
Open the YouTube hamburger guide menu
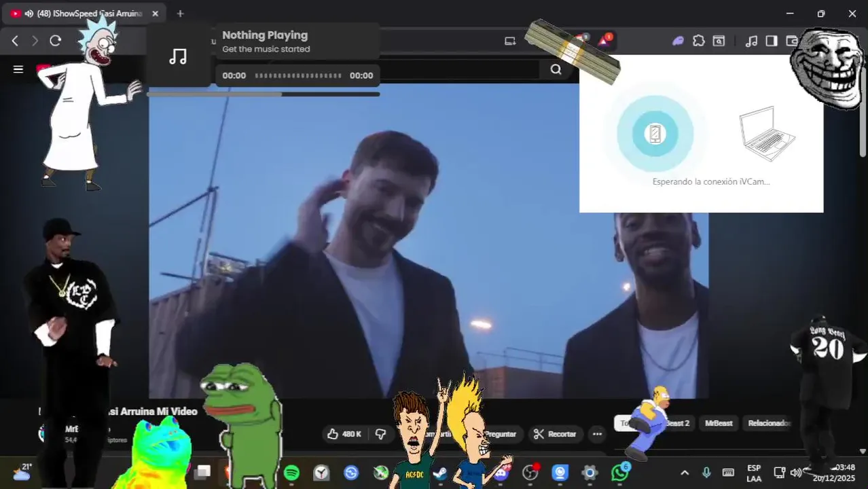pos(18,69)
